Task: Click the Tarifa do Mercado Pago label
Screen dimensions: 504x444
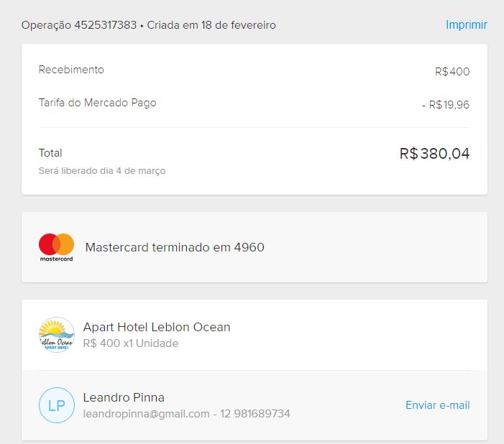Action: click(x=97, y=103)
